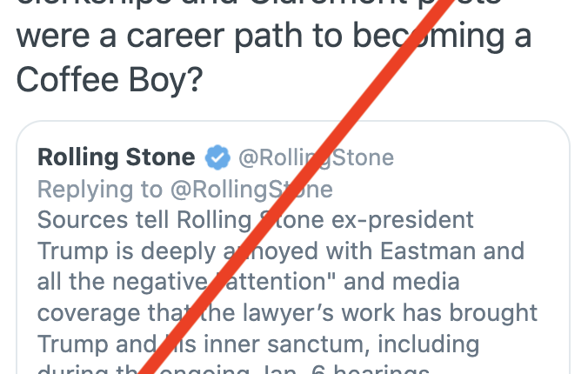Open @RollingStone mention in the Replying to line
Screen dimensions: 588x374
[251, 189]
